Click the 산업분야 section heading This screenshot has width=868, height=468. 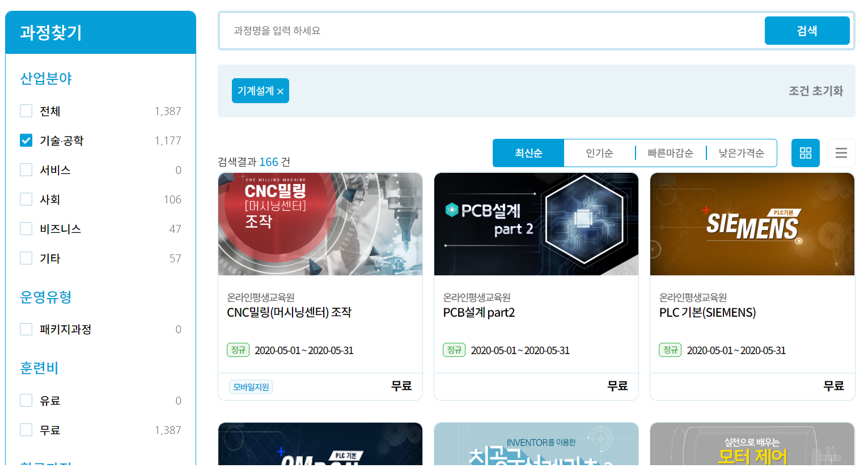(x=46, y=78)
